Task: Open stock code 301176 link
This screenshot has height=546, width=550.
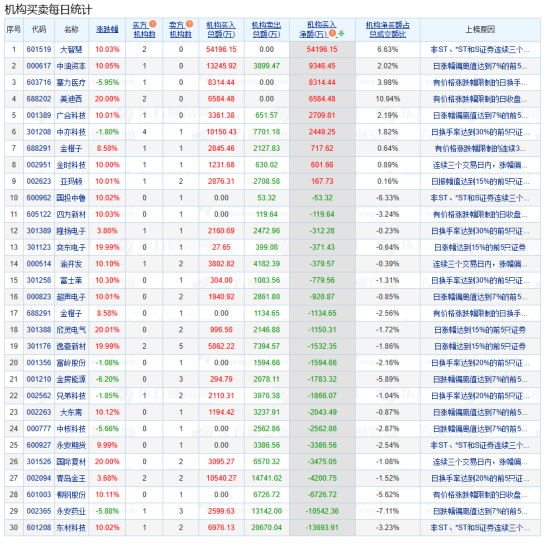Action: pos(39,346)
